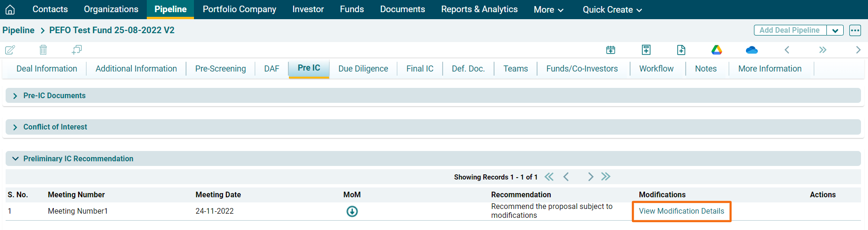Open the More menu in top navigation

click(548, 9)
